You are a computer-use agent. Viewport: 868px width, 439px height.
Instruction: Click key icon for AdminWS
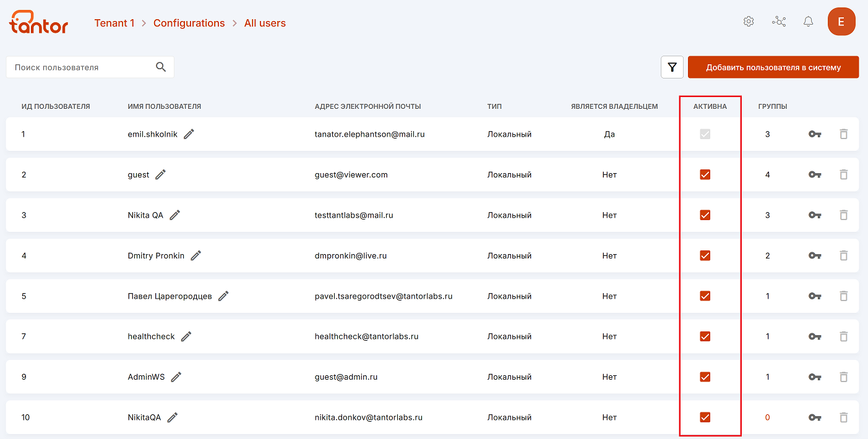(815, 377)
